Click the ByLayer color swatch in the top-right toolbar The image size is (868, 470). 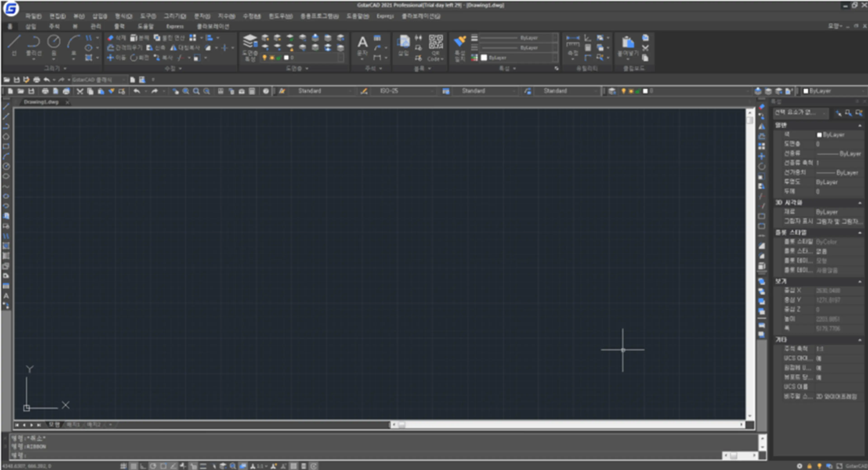(x=806, y=91)
